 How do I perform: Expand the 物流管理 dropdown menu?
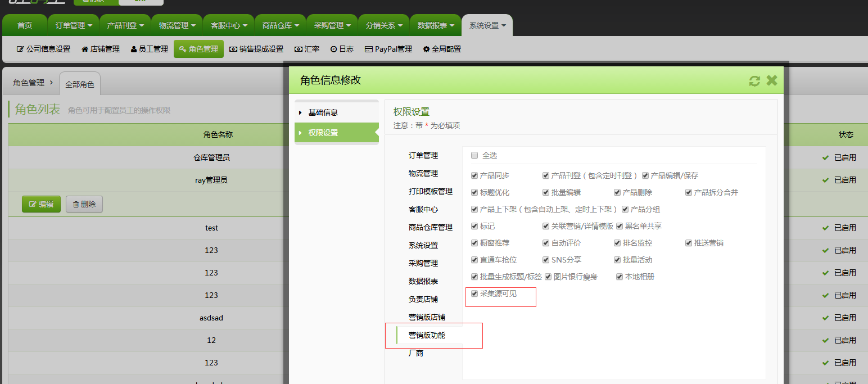(x=177, y=25)
